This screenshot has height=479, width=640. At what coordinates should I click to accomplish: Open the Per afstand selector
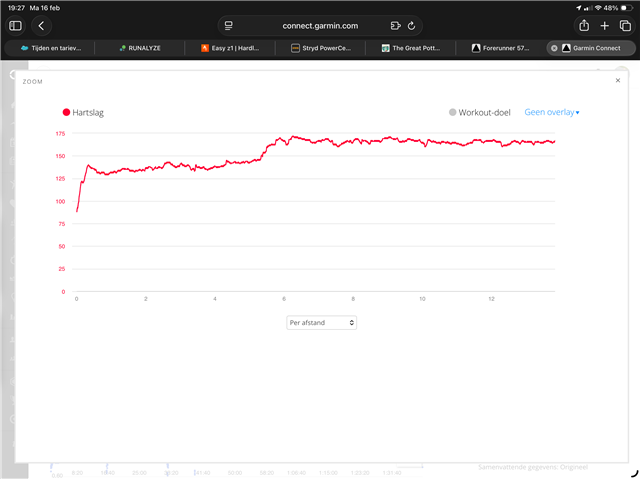tap(320, 323)
